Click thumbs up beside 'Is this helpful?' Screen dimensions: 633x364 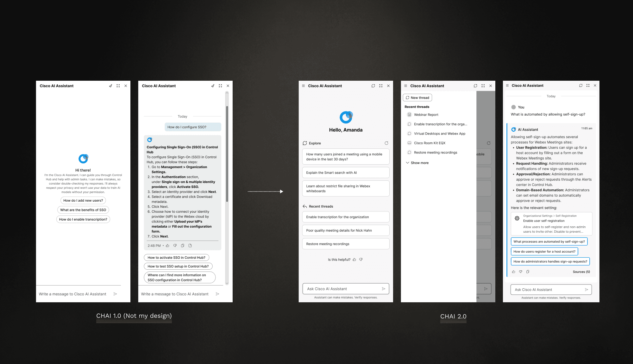[x=354, y=260]
